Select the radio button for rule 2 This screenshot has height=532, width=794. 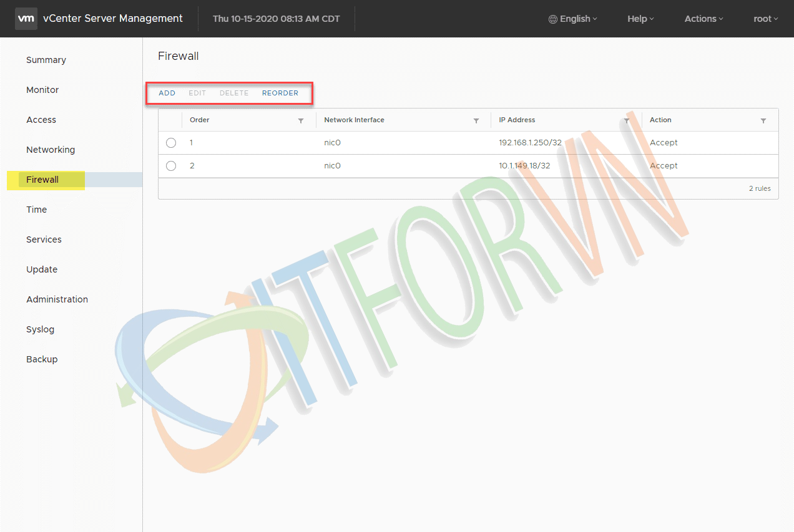tap(171, 166)
